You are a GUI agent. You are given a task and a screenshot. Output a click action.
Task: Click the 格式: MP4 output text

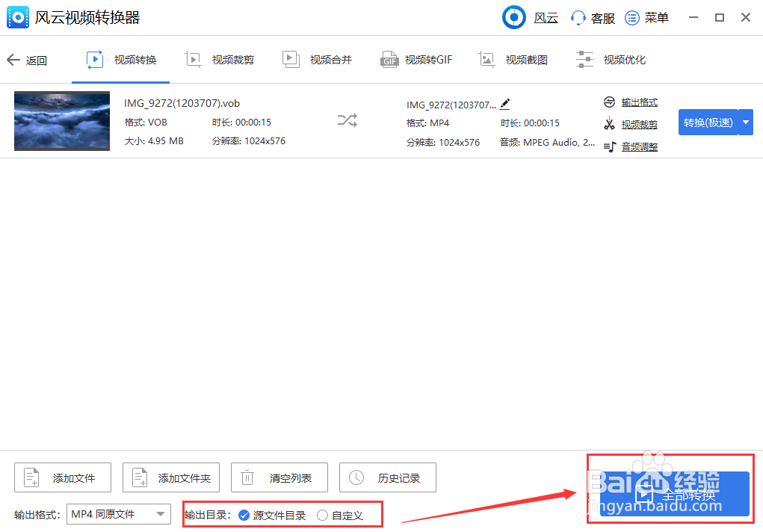coord(427,123)
